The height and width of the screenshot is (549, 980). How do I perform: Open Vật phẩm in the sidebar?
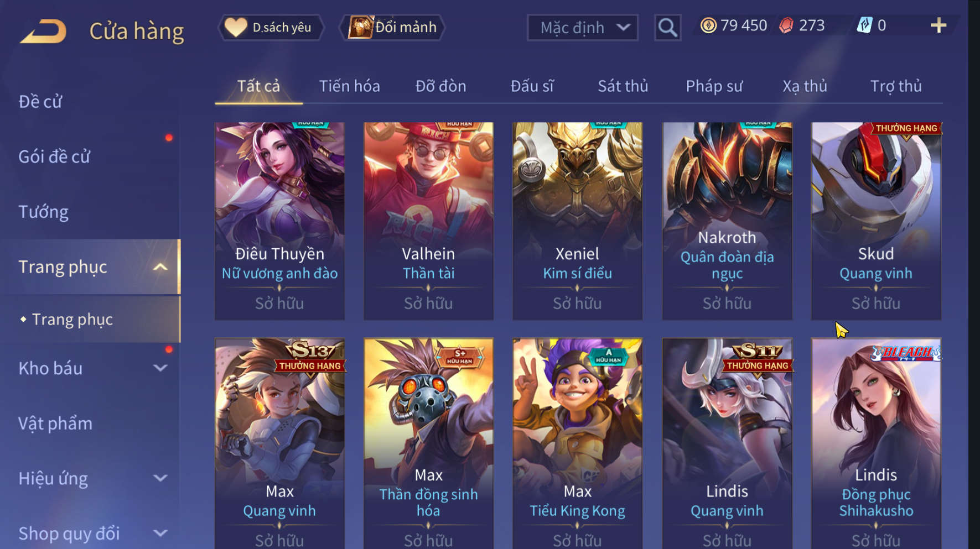pyautogui.click(x=55, y=423)
